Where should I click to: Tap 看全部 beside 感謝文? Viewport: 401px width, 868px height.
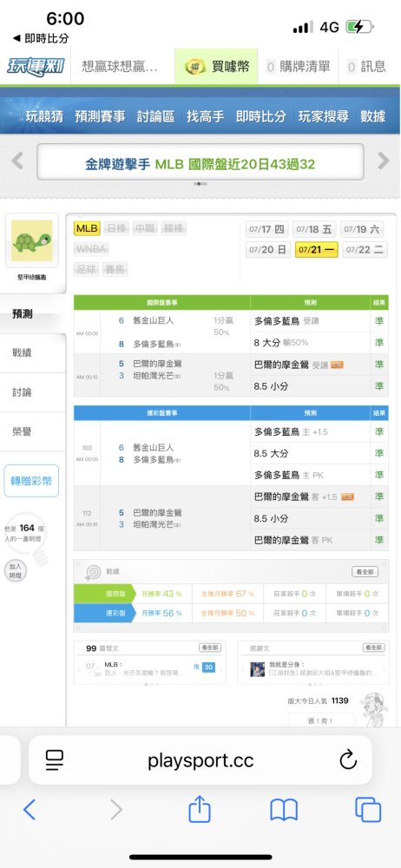coord(374,648)
